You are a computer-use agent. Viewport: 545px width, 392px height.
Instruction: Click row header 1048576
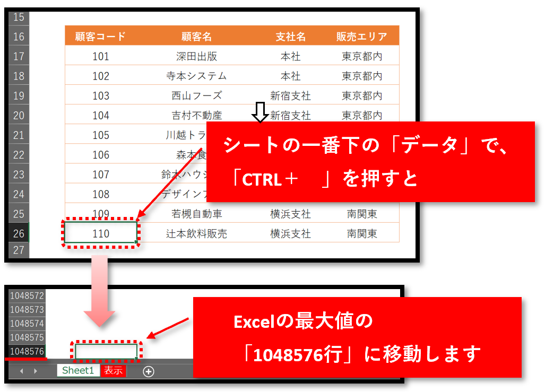(x=25, y=351)
